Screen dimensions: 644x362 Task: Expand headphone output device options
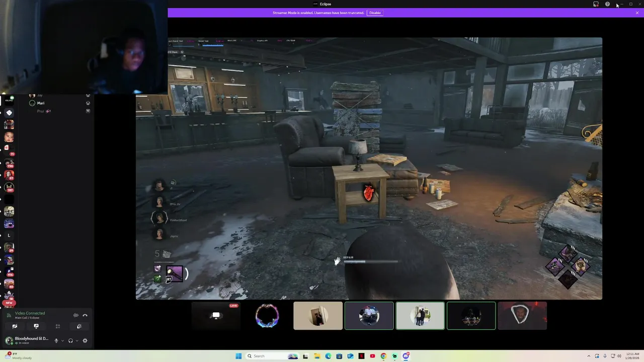tap(76, 340)
